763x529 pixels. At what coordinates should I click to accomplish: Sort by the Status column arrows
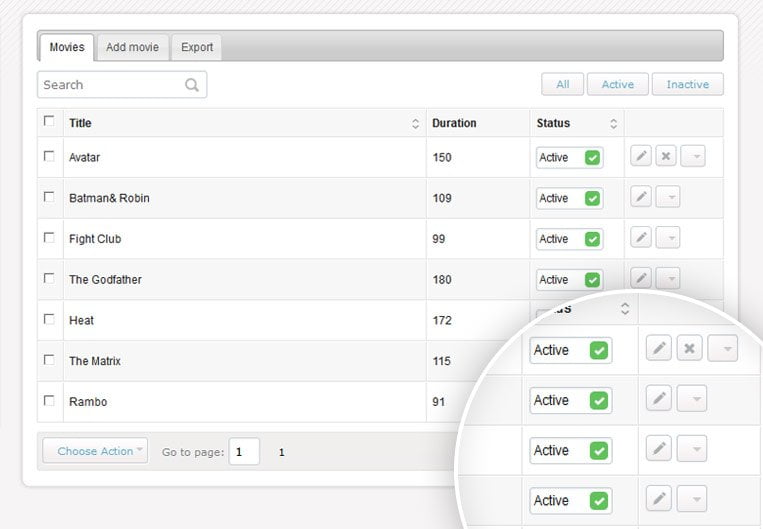(613, 124)
